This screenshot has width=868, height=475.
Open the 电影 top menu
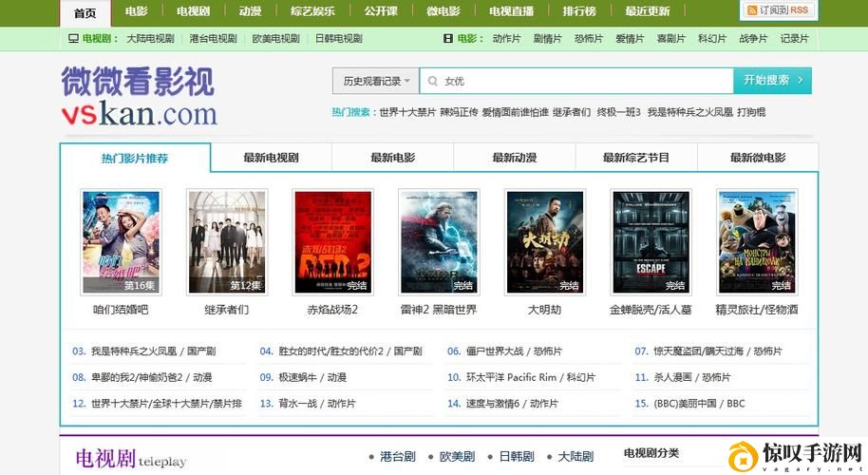136,11
